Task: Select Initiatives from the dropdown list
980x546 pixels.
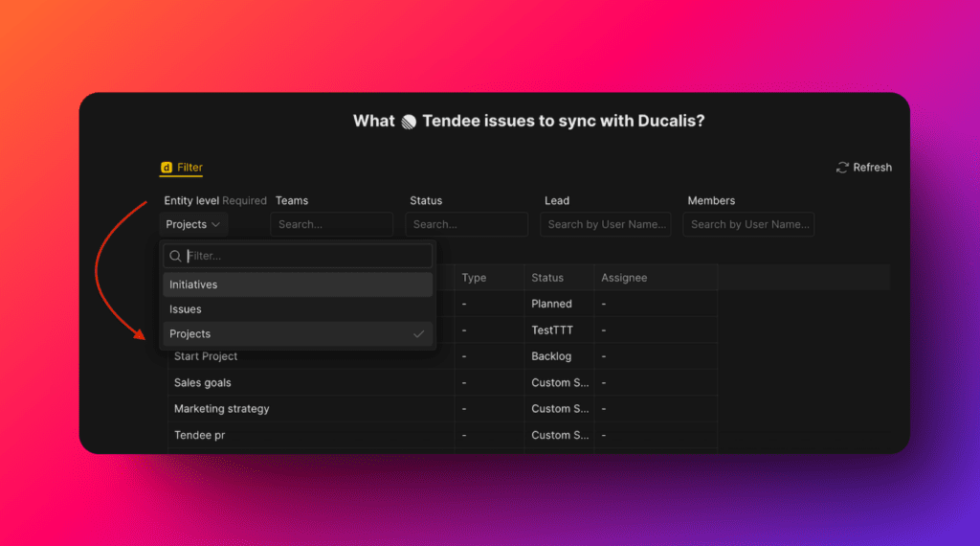Action: (193, 284)
